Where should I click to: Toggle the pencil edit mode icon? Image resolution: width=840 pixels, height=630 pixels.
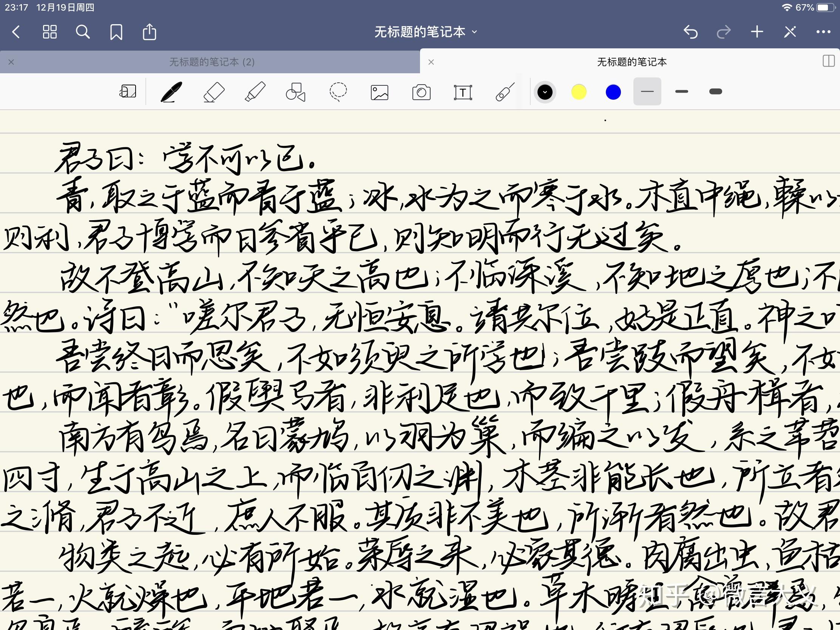click(790, 32)
